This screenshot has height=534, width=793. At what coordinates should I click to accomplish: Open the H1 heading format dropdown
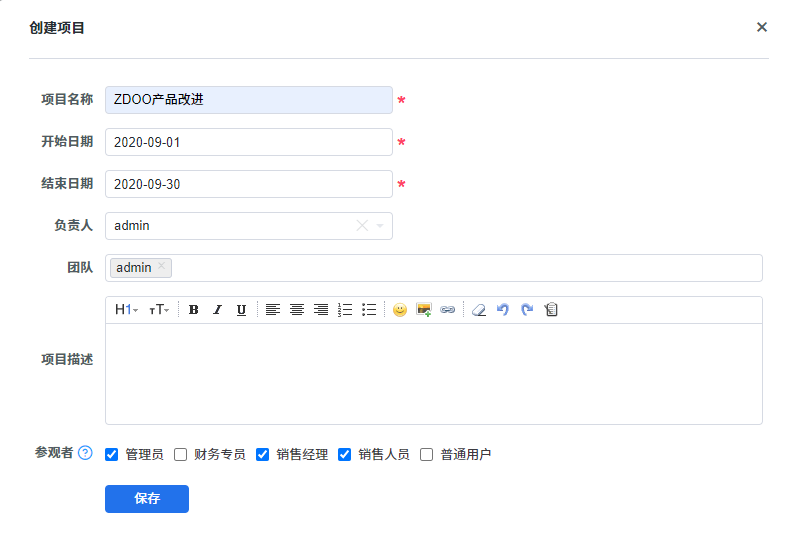click(x=126, y=309)
